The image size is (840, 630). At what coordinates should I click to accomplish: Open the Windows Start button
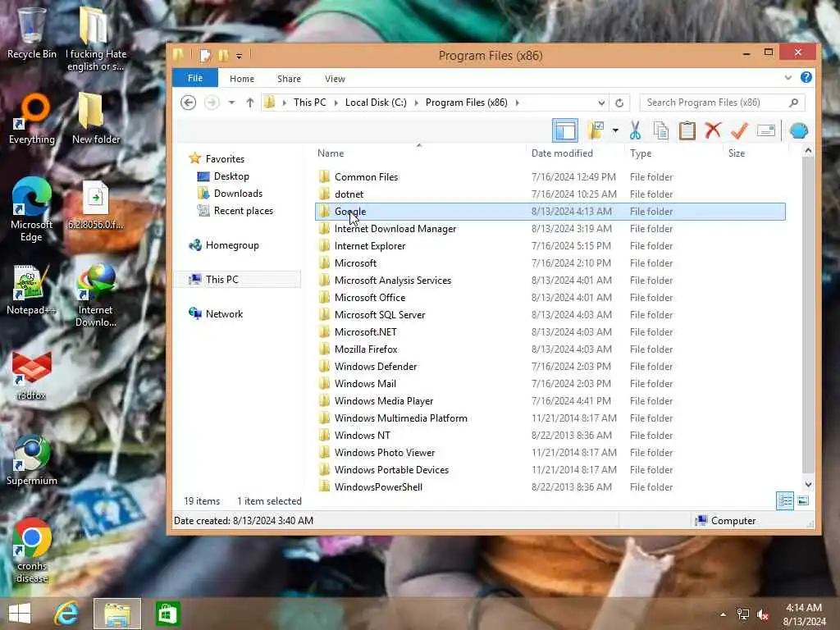coord(20,614)
